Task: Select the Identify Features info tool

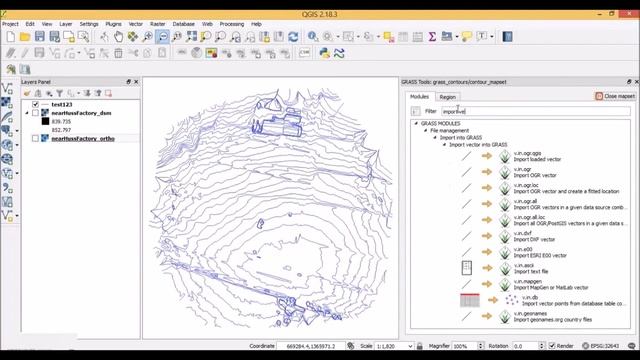Action: 313,37
